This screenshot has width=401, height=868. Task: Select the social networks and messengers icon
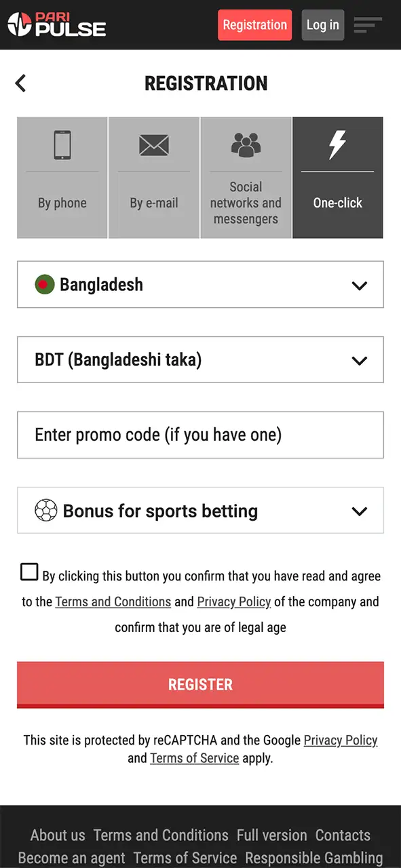coord(246,142)
